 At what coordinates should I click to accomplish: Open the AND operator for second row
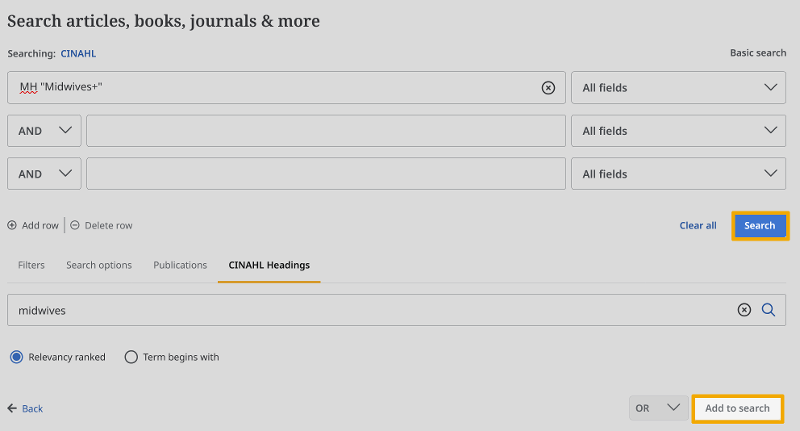coord(44,131)
